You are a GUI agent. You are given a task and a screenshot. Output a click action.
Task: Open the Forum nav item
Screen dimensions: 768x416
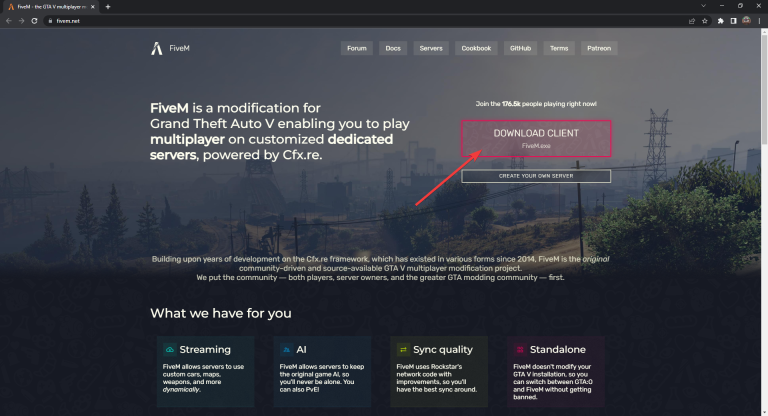point(357,49)
